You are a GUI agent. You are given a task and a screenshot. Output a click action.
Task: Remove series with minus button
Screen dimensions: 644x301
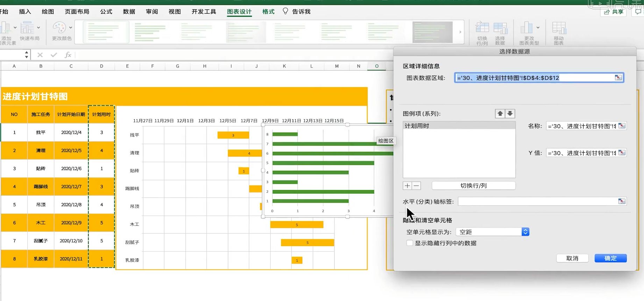(x=416, y=186)
